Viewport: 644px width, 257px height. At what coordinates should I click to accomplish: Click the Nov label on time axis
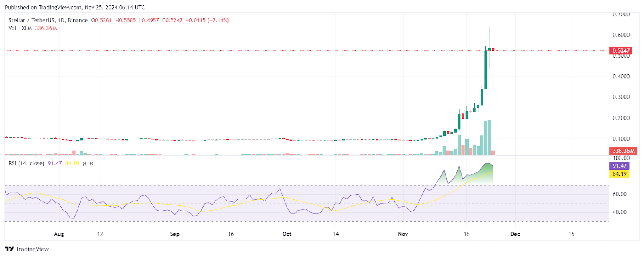click(403, 234)
